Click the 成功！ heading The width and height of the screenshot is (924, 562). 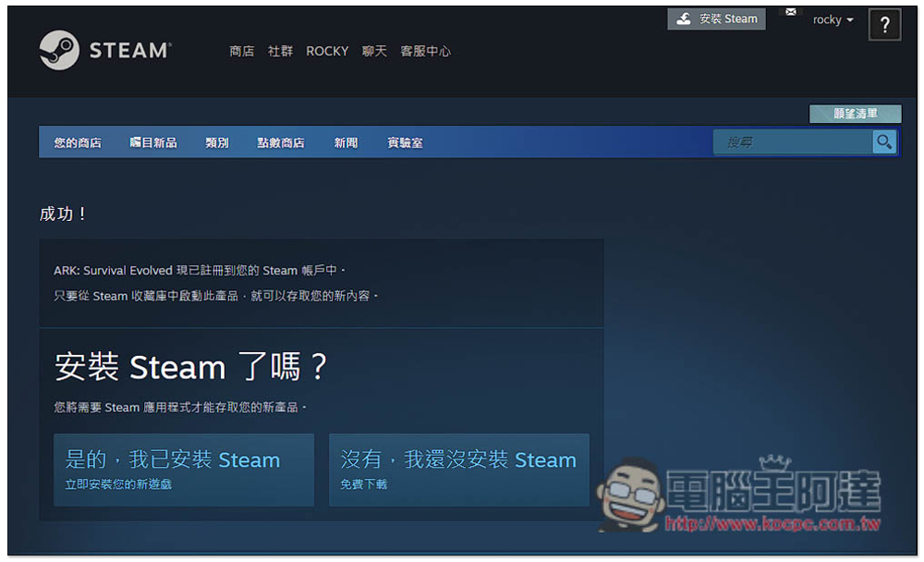63,214
